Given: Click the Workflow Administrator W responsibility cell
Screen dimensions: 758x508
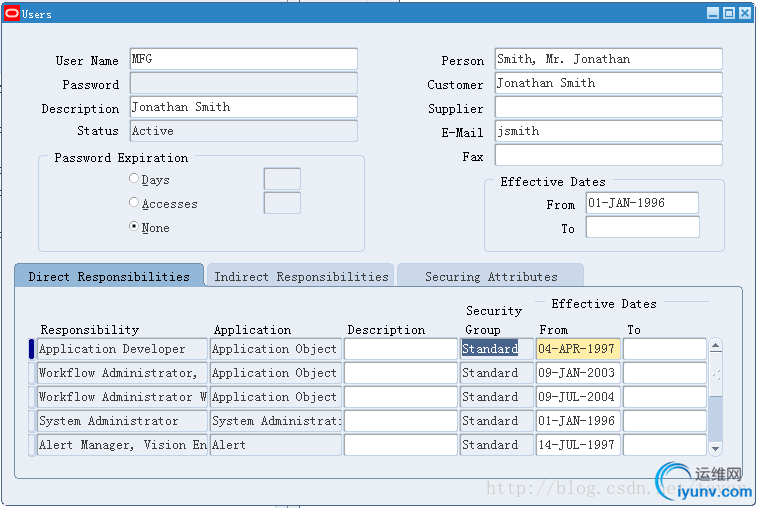Looking at the screenshot, I should coord(122,397).
